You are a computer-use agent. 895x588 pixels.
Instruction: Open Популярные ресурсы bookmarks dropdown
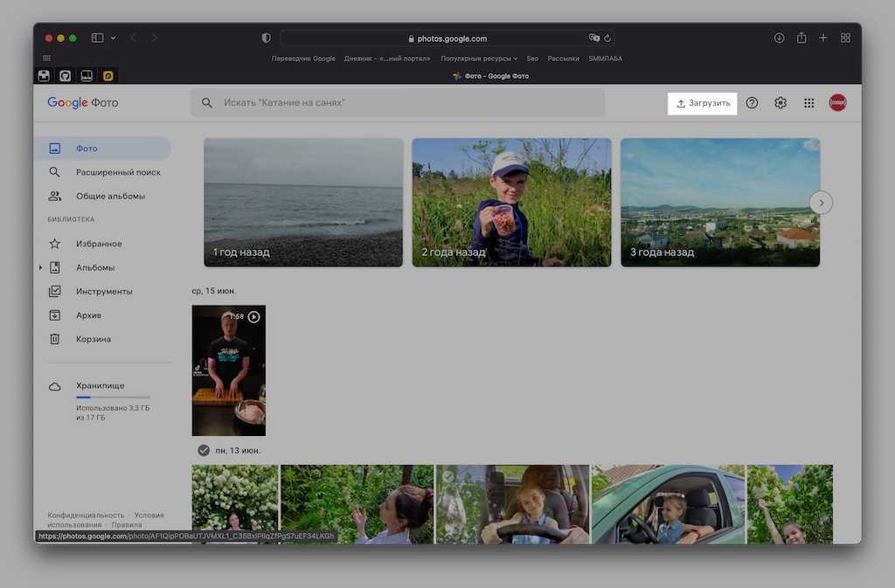tap(479, 59)
